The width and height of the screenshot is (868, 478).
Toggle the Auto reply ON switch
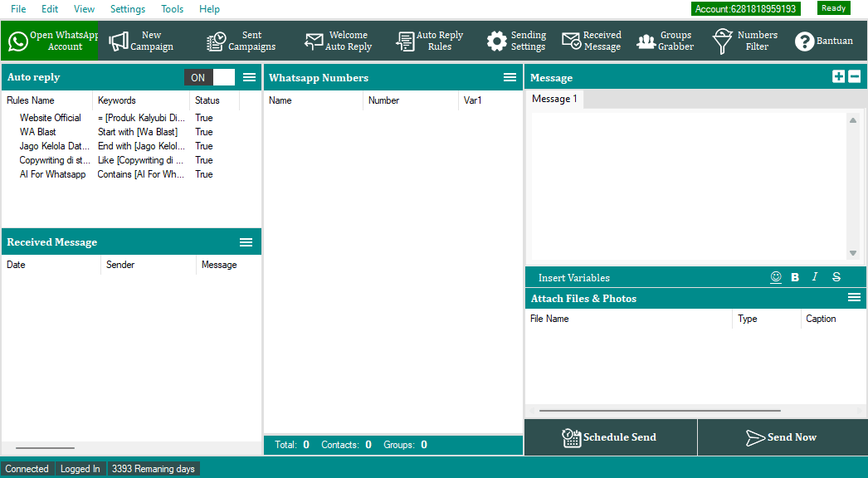(210, 77)
